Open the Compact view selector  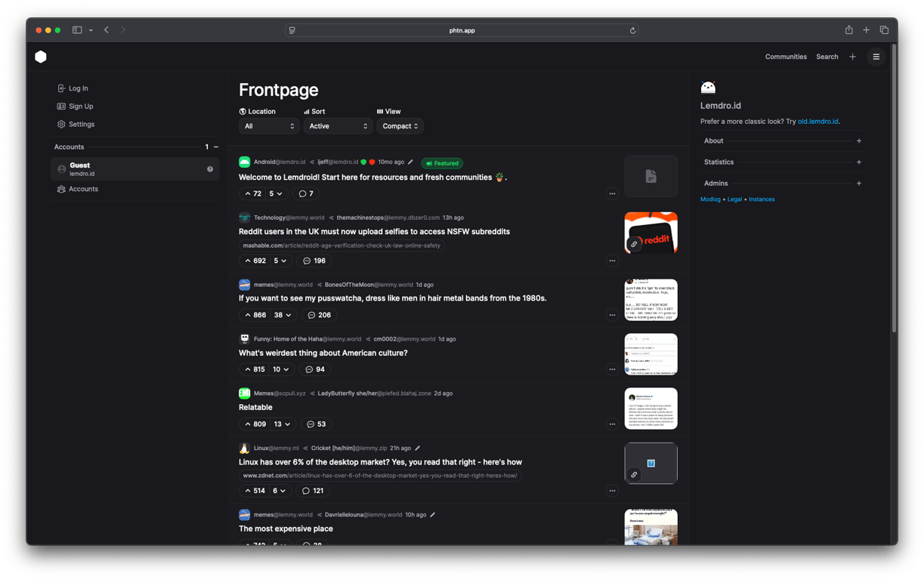400,126
